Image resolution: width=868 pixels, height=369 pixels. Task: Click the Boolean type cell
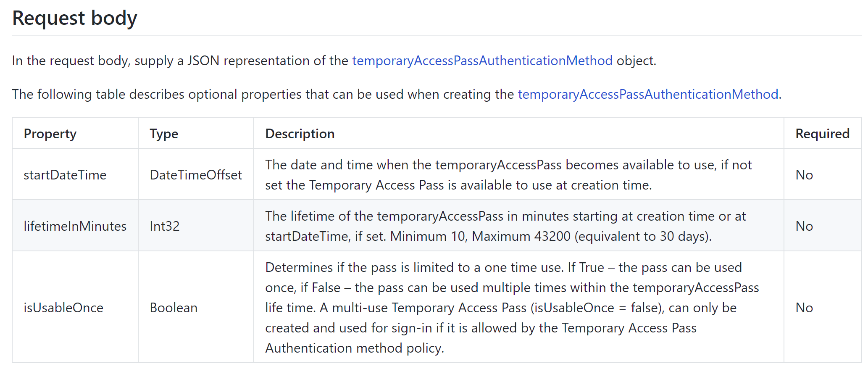tap(174, 308)
